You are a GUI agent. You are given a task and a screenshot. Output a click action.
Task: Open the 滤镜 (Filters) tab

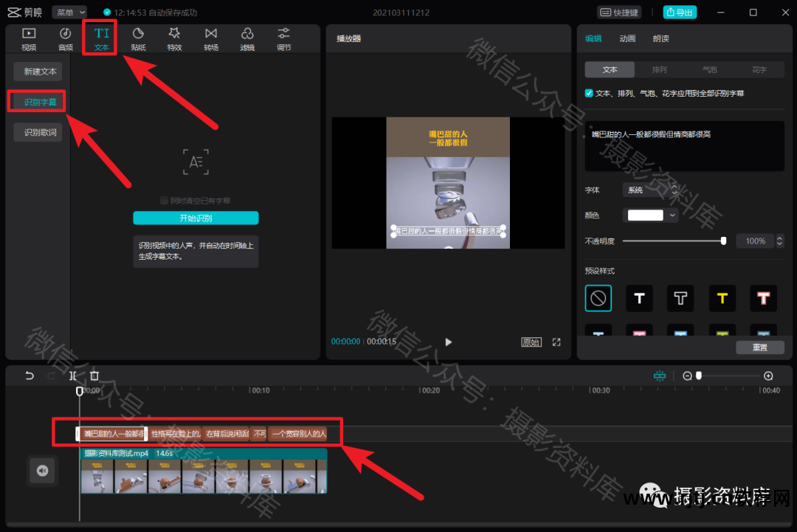[247, 39]
